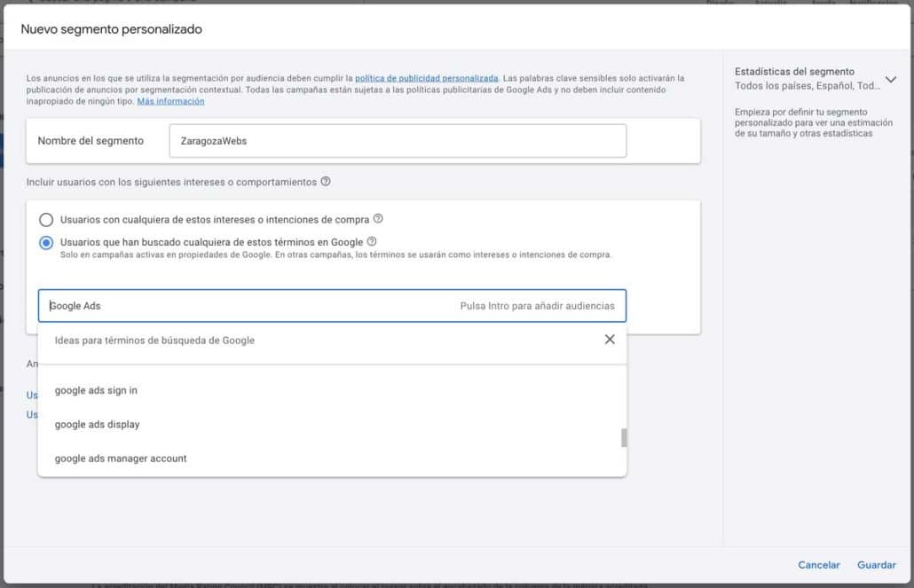914x588 pixels.
Task: Click the Estadísticas del segmento heading
Action: 794,72
